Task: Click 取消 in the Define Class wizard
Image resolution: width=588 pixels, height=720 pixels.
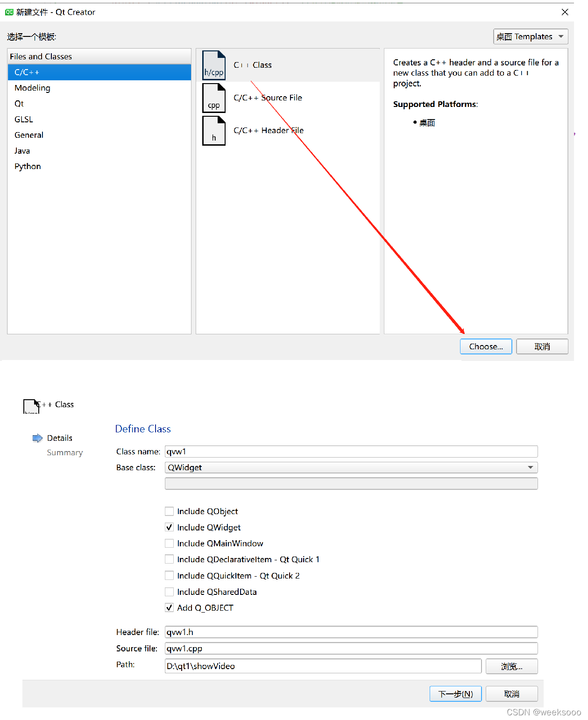Action: click(511, 694)
